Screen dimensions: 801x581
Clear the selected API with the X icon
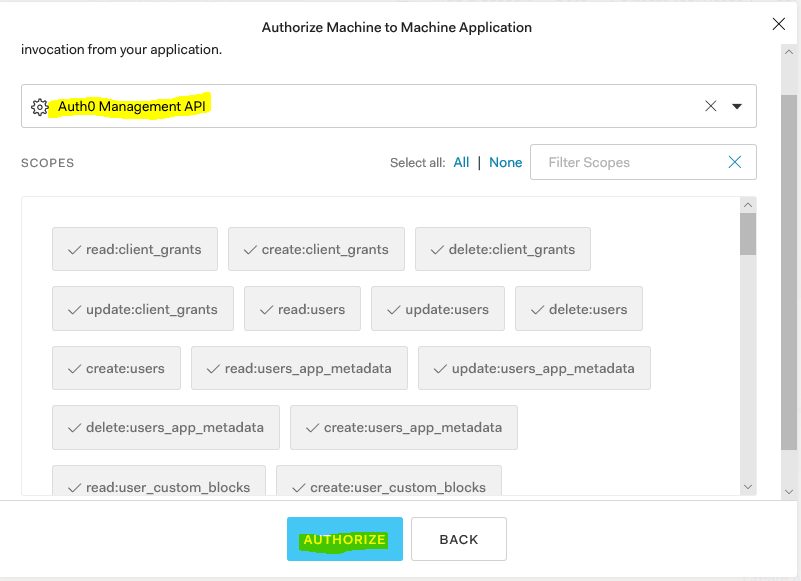click(x=711, y=106)
